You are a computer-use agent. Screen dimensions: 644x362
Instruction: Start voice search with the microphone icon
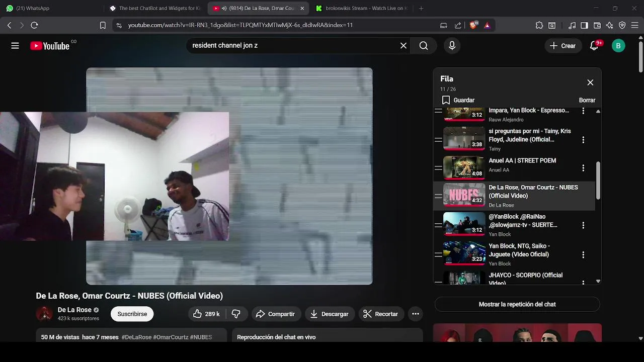[x=452, y=46]
